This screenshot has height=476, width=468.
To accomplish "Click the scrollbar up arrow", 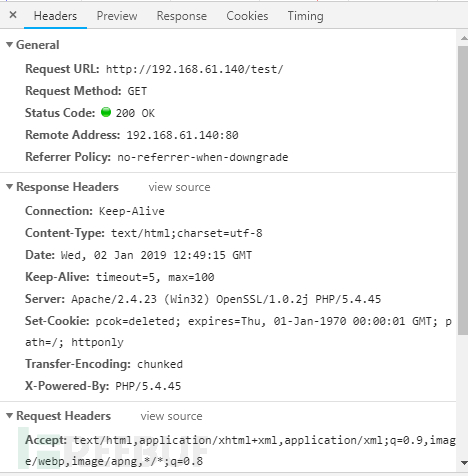I will [x=464, y=38].
